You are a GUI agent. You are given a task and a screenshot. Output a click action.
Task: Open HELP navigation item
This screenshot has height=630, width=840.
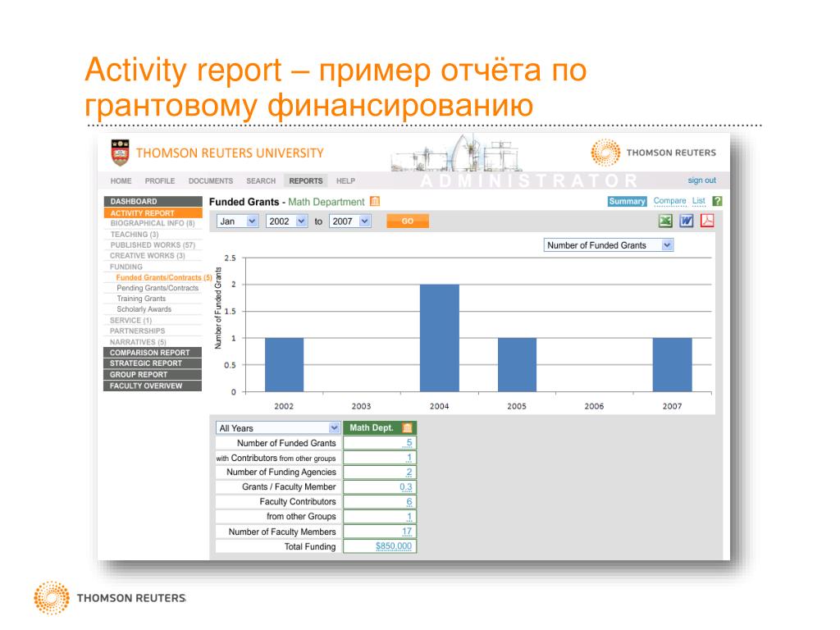pos(345,181)
